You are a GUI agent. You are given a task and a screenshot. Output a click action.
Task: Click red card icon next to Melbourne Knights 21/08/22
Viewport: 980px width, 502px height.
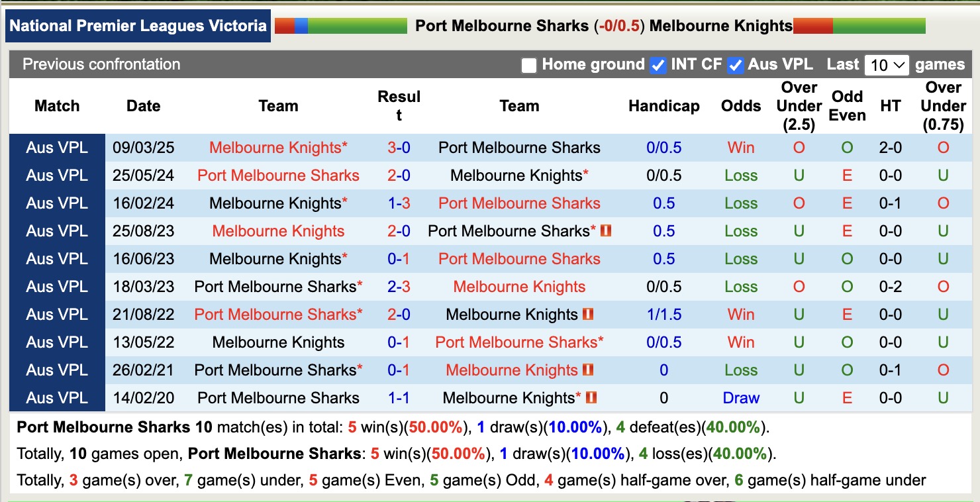point(588,315)
